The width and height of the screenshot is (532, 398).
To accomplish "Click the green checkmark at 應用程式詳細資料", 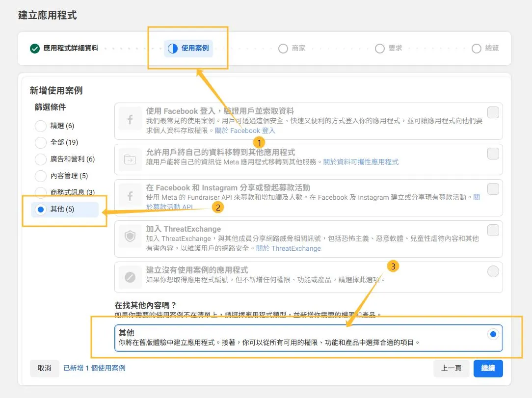I will (35, 49).
